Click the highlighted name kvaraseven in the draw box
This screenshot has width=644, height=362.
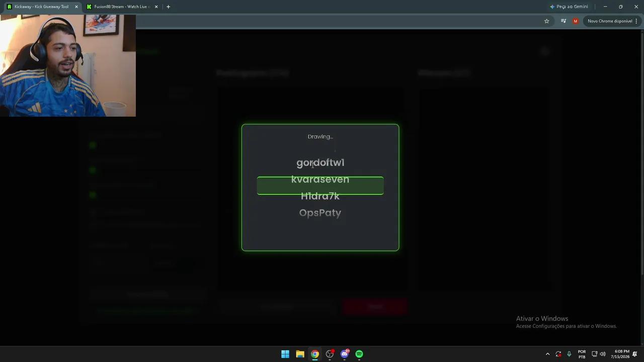click(320, 179)
